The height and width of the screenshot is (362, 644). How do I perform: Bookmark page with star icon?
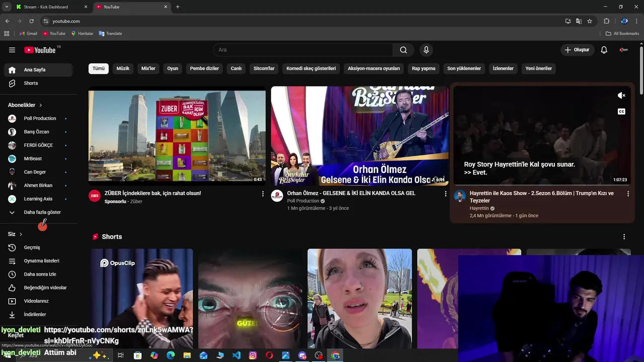(x=590, y=21)
